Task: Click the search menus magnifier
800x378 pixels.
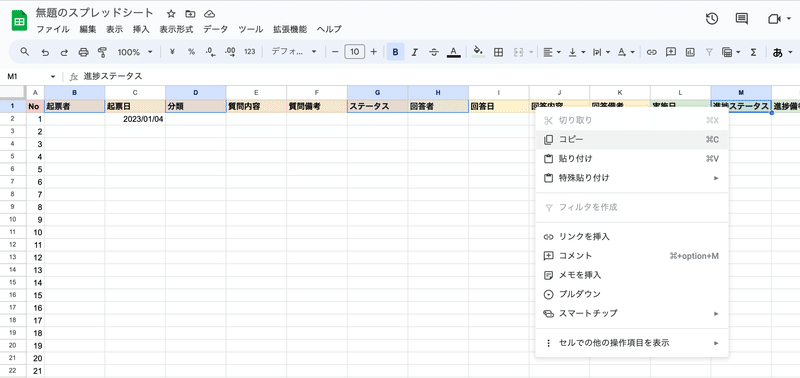Action: [24, 52]
